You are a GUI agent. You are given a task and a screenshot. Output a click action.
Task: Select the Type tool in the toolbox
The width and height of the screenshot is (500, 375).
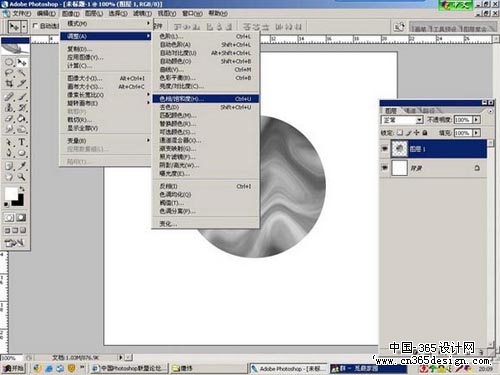coord(22,142)
